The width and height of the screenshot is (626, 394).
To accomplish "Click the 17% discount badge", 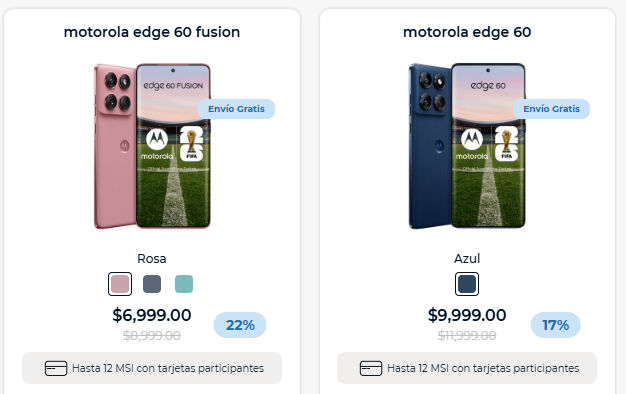I will pos(555,325).
